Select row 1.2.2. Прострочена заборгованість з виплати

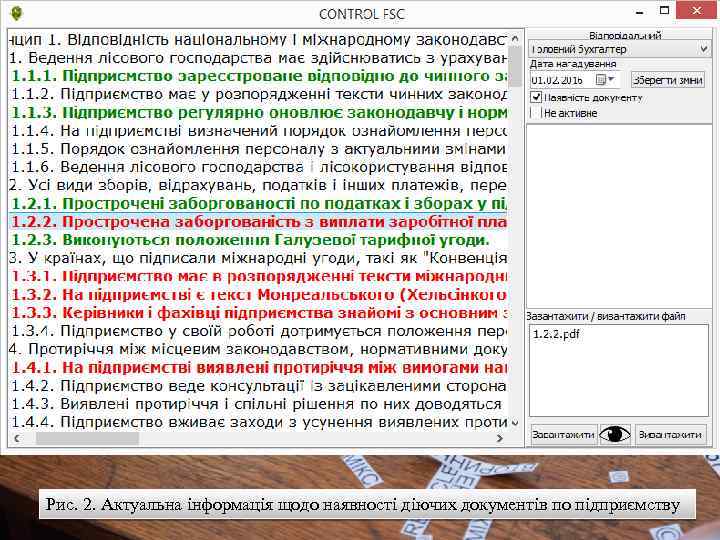(x=258, y=222)
